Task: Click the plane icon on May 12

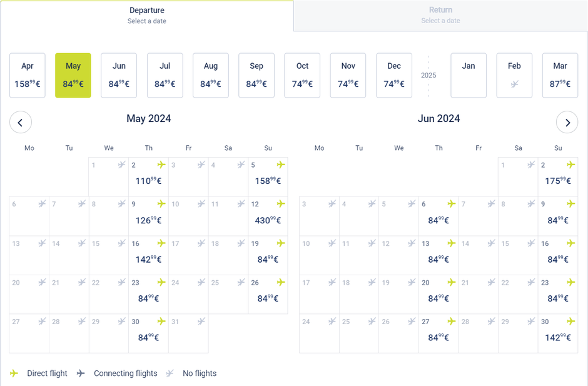Action: coord(281,204)
